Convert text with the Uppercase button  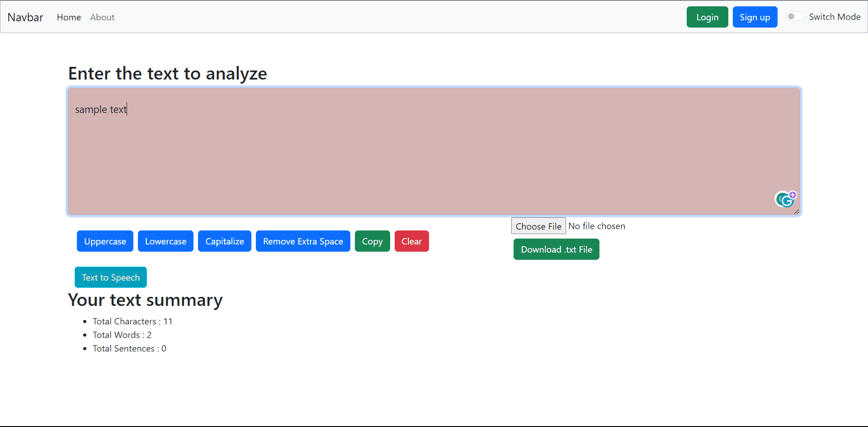pos(105,241)
